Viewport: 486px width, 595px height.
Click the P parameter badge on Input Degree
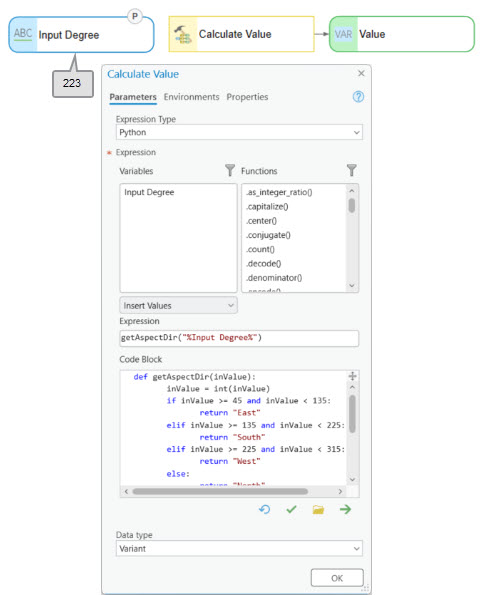tap(135, 16)
